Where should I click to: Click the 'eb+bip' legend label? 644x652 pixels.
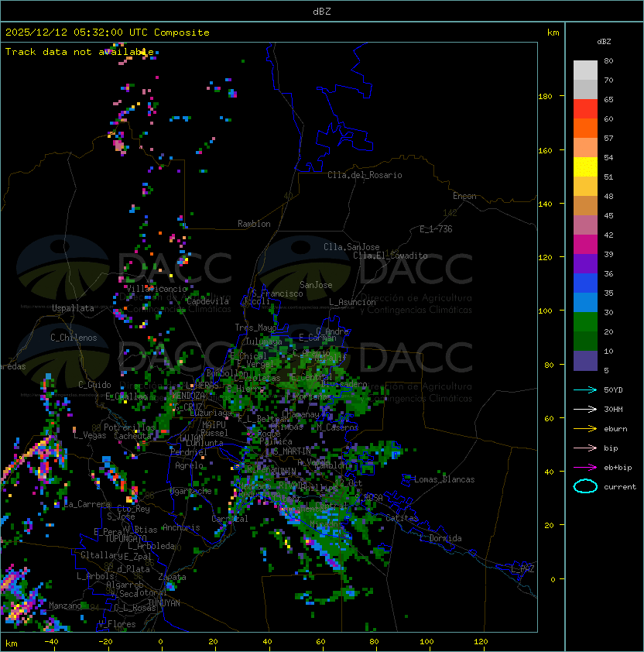[618, 468]
